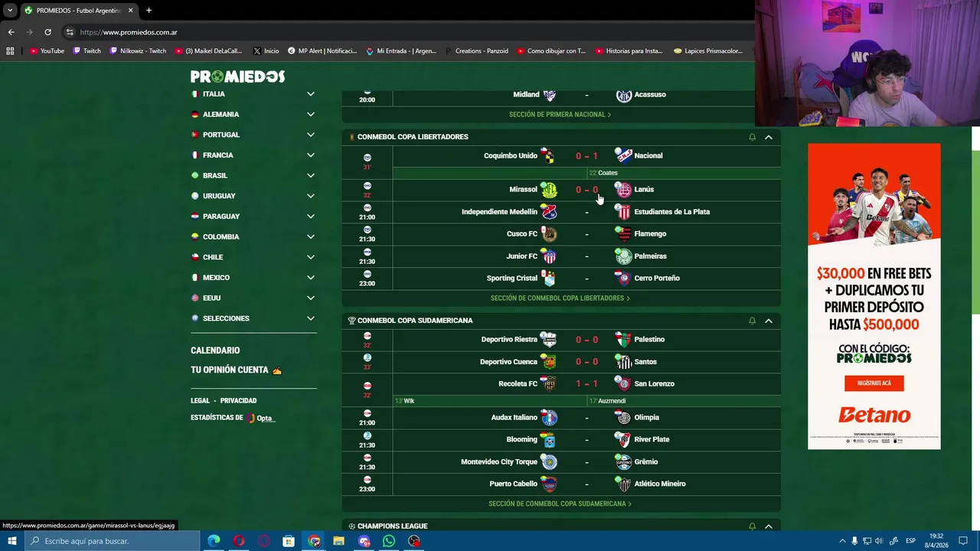Viewport: 980px width, 551px height.
Task: Expand the CHILE league menu
Action: point(310,257)
